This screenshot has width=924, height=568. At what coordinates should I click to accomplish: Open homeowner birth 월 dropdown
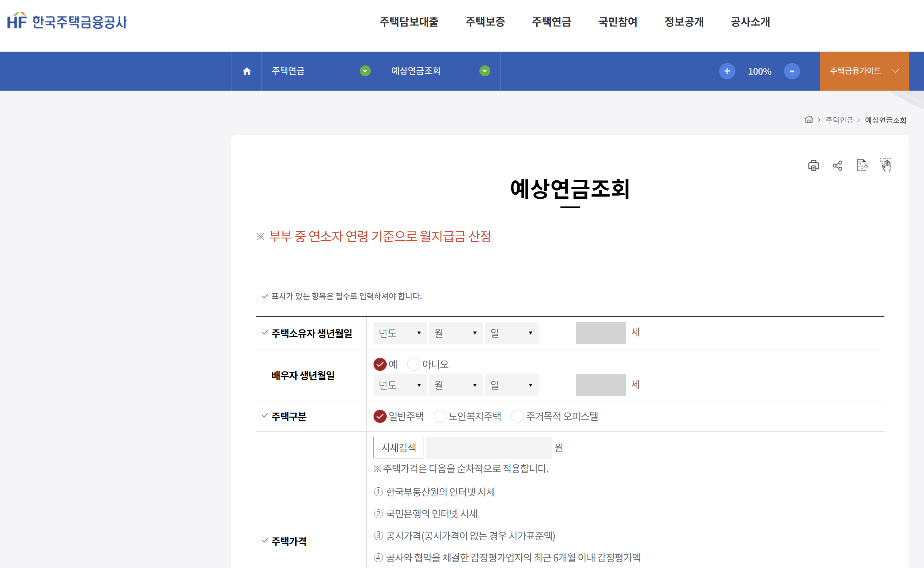tap(456, 333)
